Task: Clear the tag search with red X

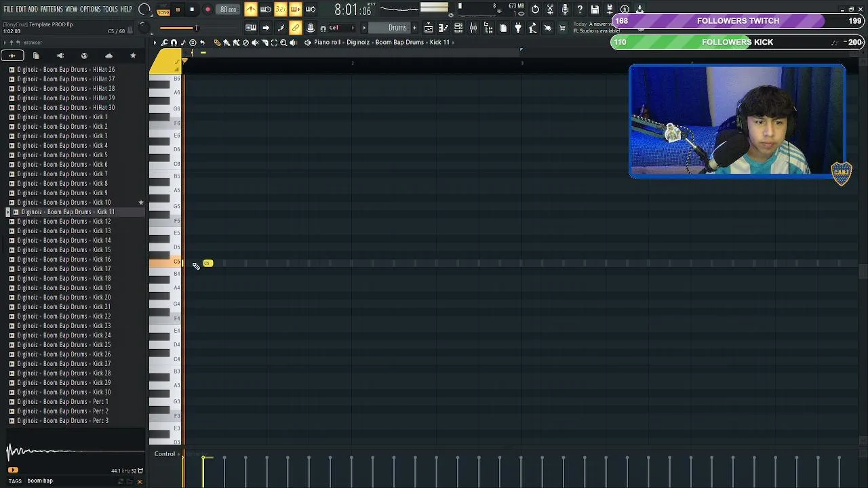Action: [x=140, y=482]
